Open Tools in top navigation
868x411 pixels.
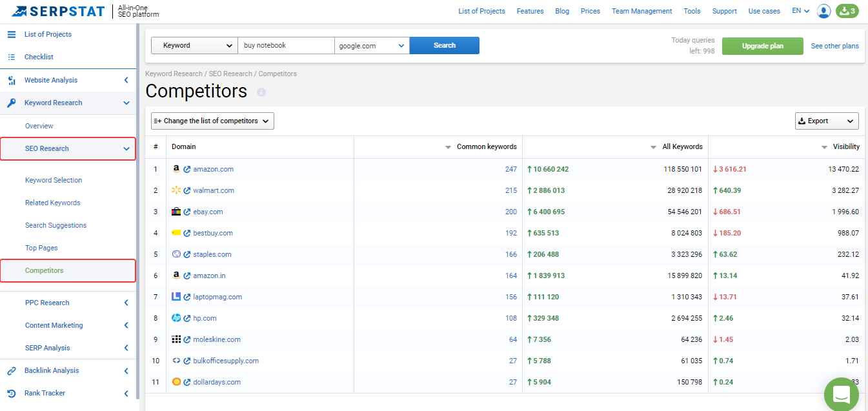[x=692, y=11]
